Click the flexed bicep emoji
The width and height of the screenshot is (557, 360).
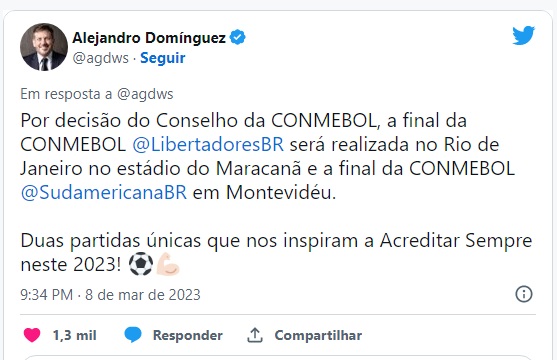[x=168, y=264]
